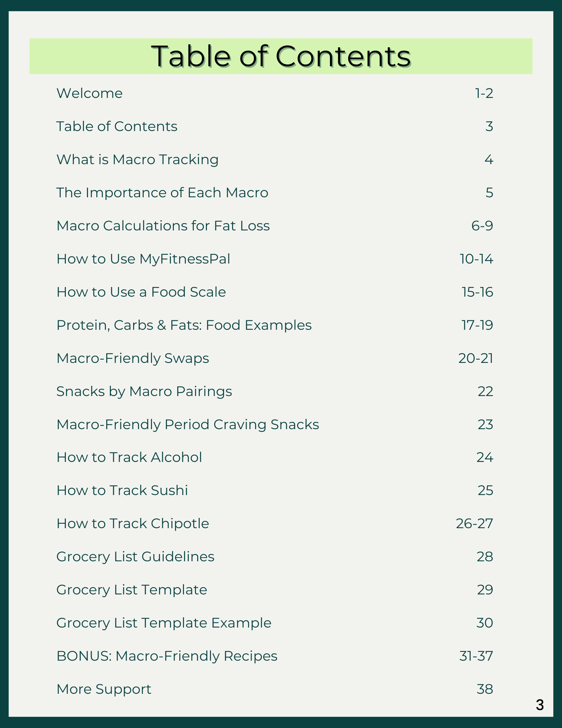Click the Grocery List Guidelines entry
Viewport: 562px width, 728px height.
tap(135, 557)
